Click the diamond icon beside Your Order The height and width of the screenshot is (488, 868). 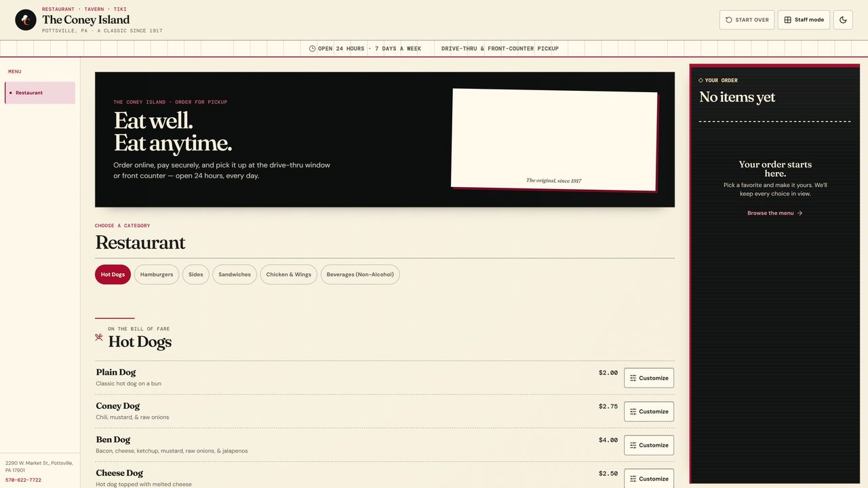(x=701, y=80)
